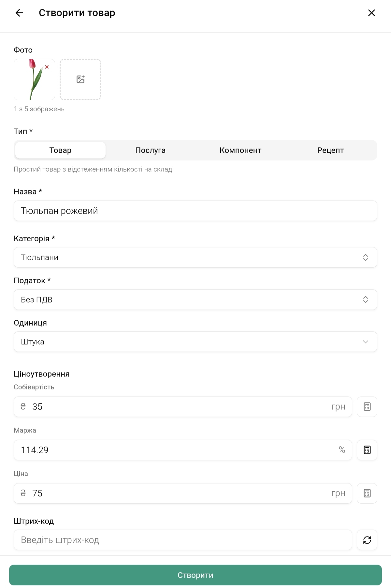Click the back arrow icon
This screenshot has height=588, width=391.
coord(20,13)
